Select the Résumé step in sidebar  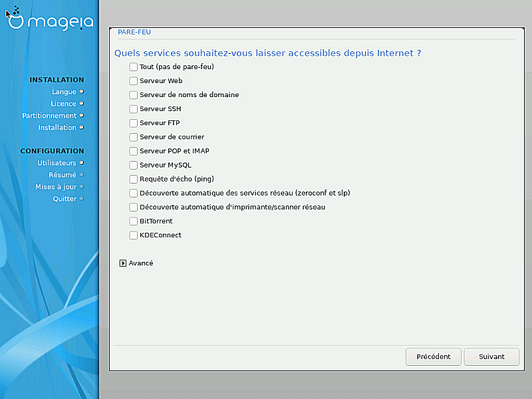(63, 175)
